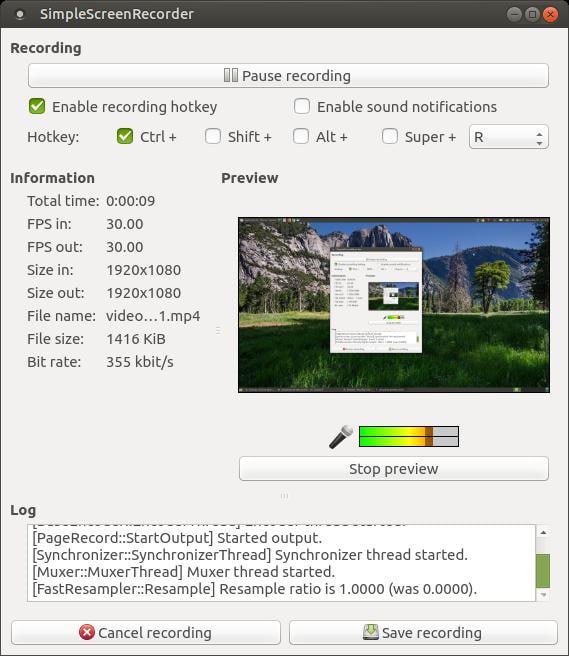
Task: Click the microphone icon by the audio meter
Action: click(x=341, y=437)
